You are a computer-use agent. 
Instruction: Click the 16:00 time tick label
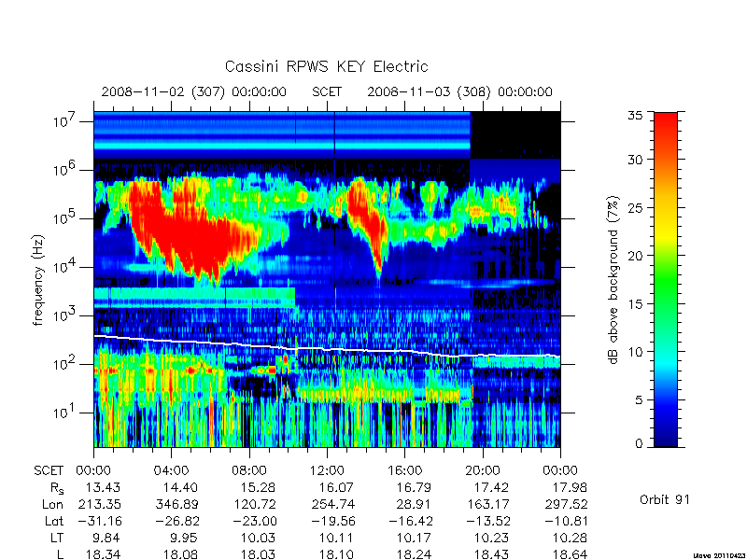(404, 470)
